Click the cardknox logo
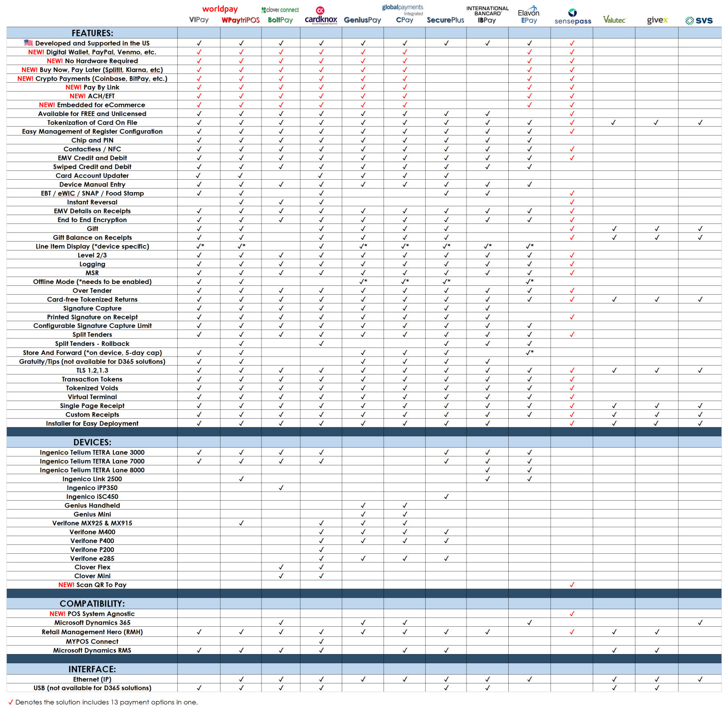This screenshot has height=711, width=728. pyautogui.click(x=321, y=16)
